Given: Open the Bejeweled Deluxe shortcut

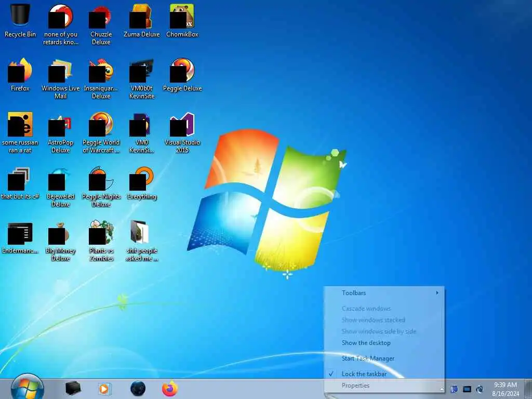Looking at the screenshot, I should click(x=60, y=187).
